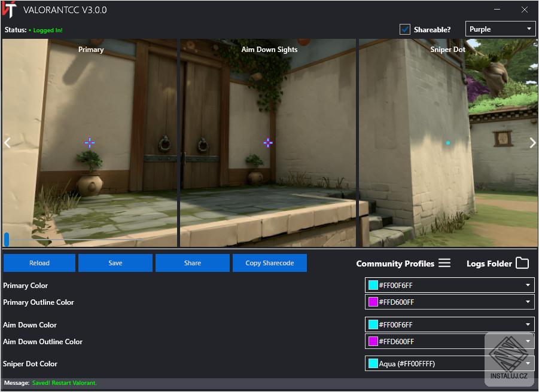539x392 pixels.
Task: Click the Primary Outline magenta swatch
Action: [373, 302]
